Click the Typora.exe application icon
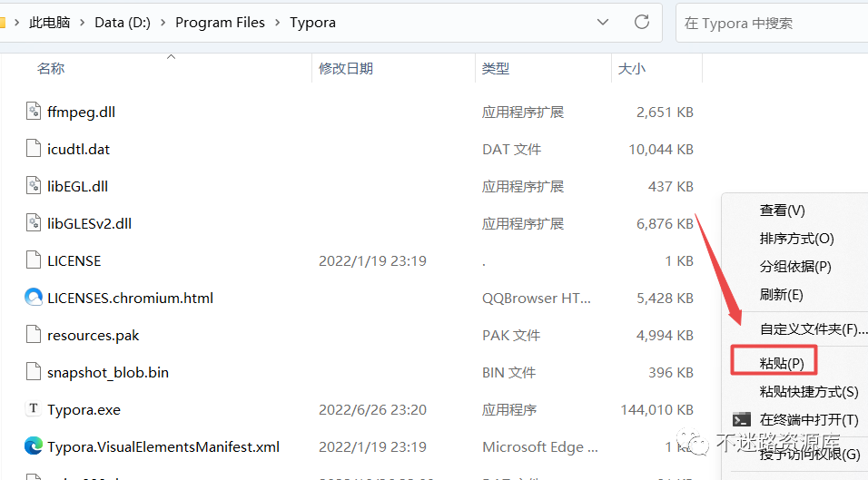The image size is (868, 480). pyautogui.click(x=34, y=408)
